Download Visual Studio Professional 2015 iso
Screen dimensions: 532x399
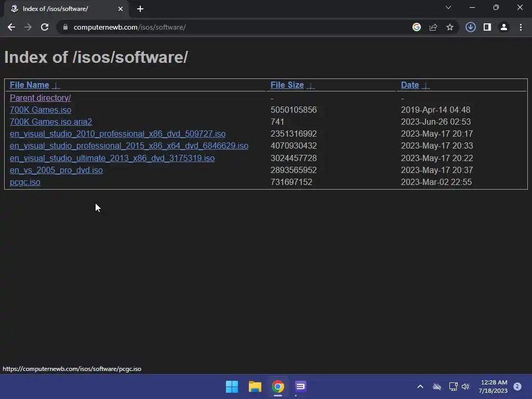pyautogui.click(x=129, y=146)
